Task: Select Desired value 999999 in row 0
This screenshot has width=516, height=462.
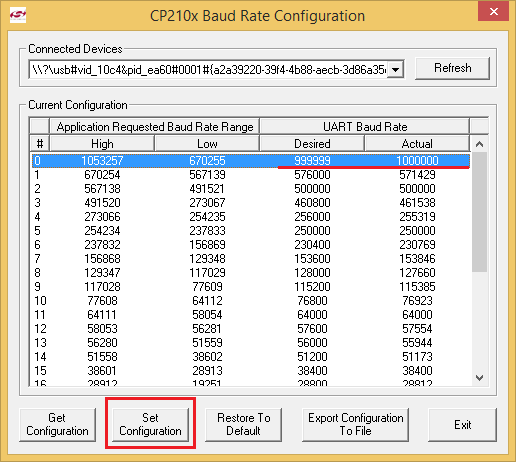Action: pyautogui.click(x=312, y=161)
